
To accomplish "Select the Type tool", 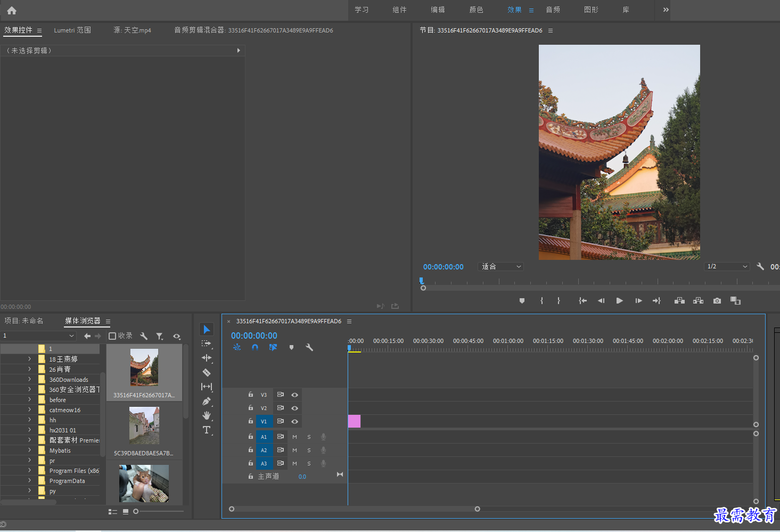I will point(207,430).
